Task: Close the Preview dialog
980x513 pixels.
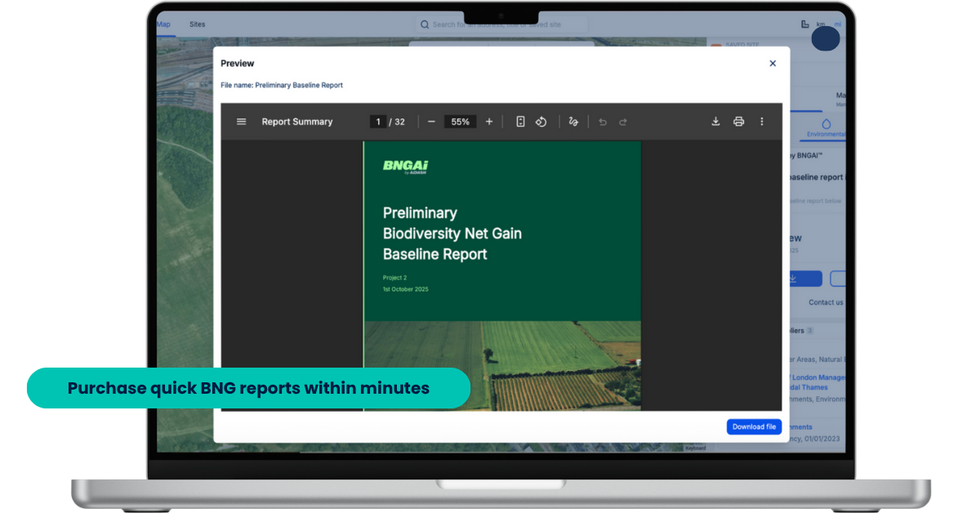Action: click(x=773, y=64)
